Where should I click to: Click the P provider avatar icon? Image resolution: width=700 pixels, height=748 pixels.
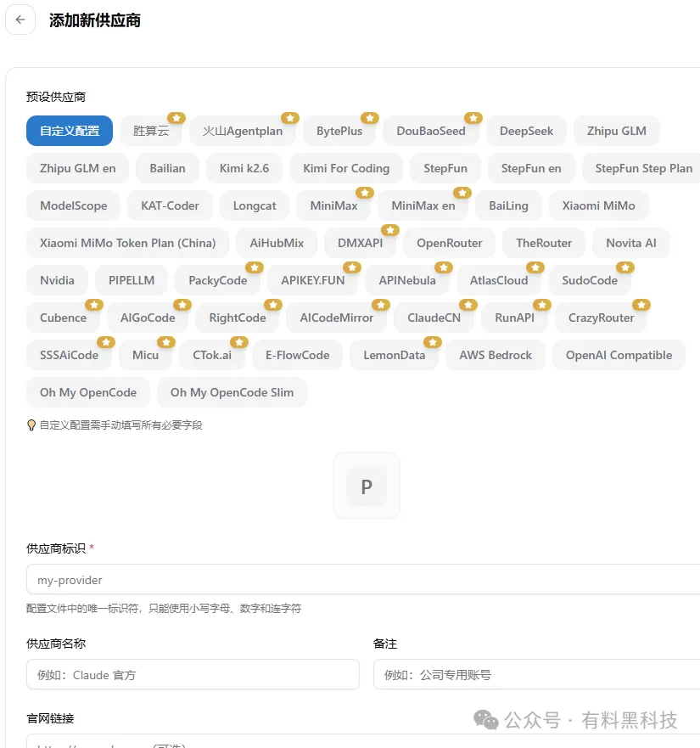pyautogui.click(x=367, y=486)
